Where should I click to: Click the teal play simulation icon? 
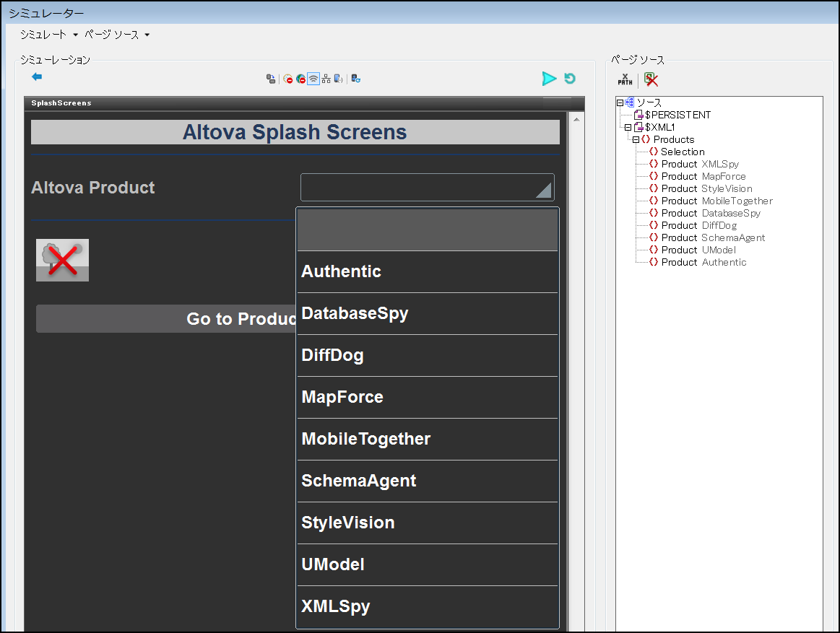(x=549, y=79)
